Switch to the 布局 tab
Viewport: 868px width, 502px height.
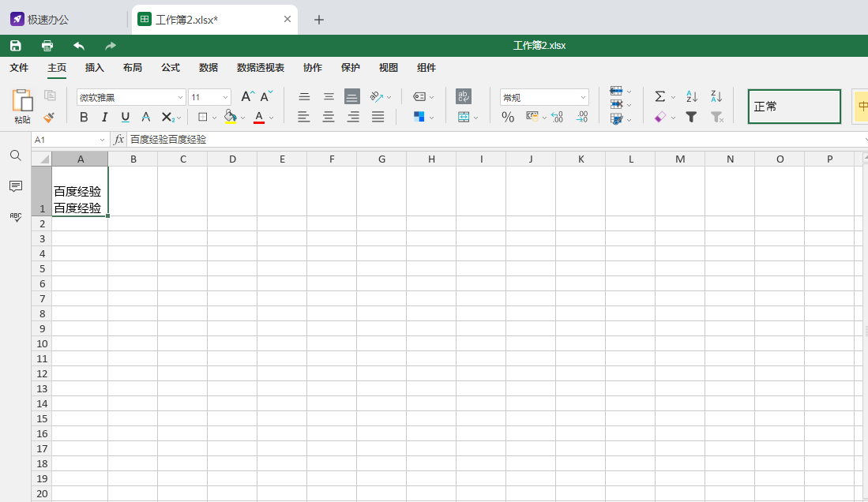click(x=133, y=68)
